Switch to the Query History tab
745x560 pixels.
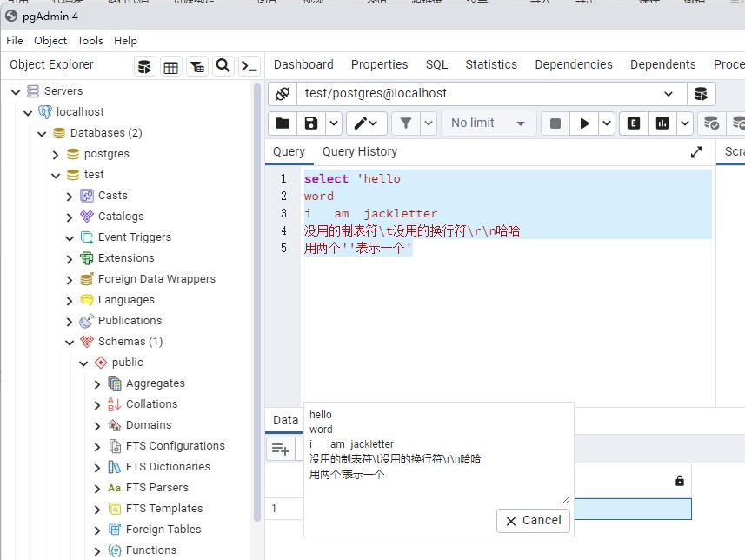(359, 151)
